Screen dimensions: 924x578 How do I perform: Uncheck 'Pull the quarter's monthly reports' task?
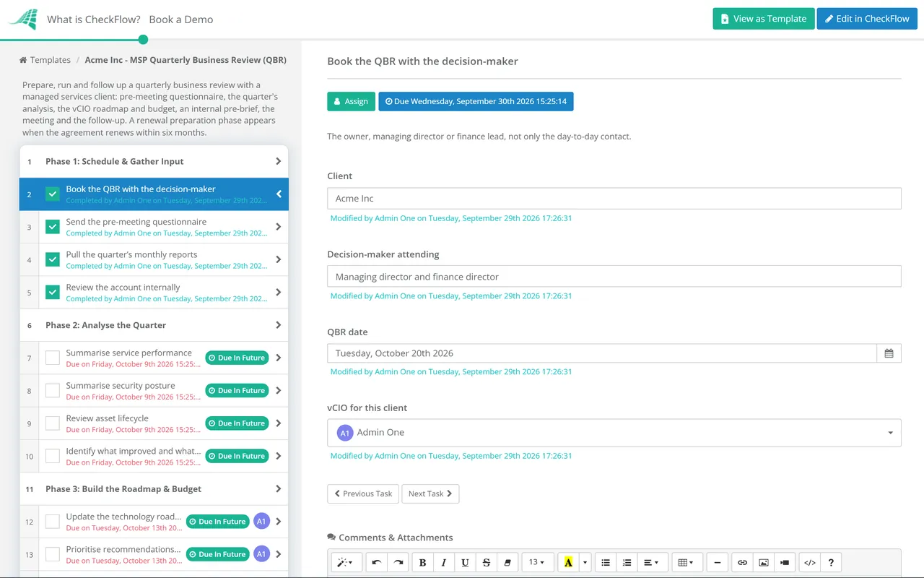pos(53,259)
